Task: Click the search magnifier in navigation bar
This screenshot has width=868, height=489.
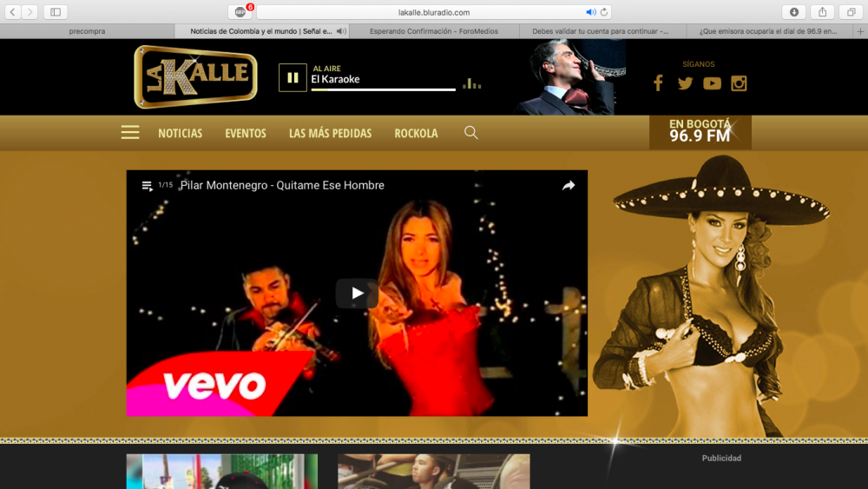Action: (x=471, y=133)
